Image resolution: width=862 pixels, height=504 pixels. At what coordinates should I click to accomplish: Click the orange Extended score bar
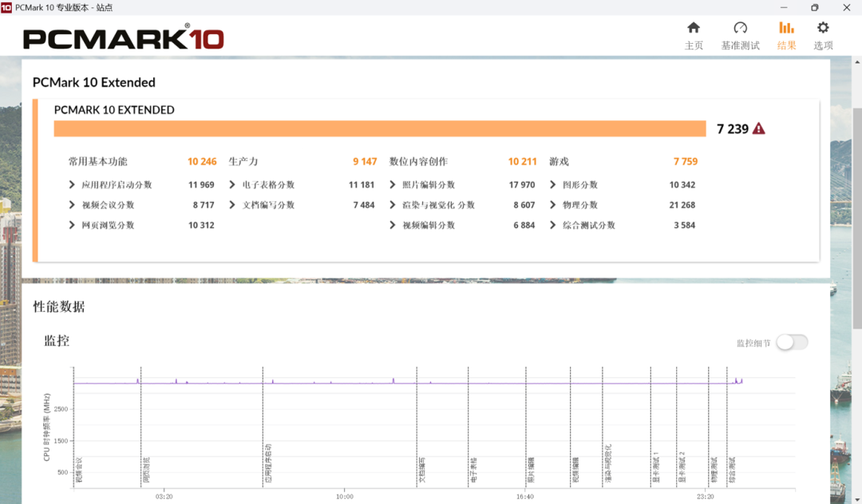(x=380, y=128)
